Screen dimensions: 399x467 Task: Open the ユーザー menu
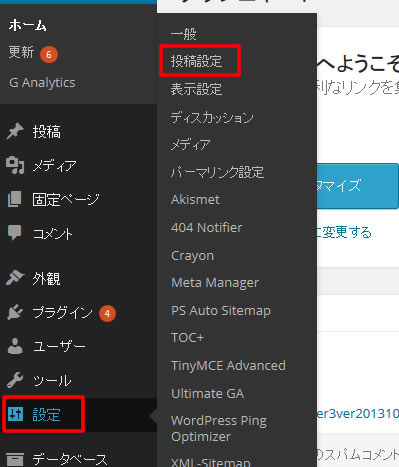[x=59, y=347]
